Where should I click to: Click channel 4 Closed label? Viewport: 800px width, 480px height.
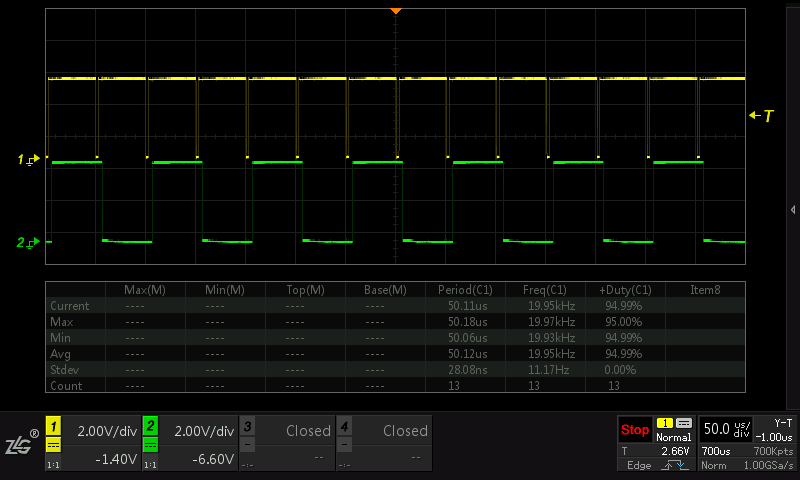[x=405, y=431]
